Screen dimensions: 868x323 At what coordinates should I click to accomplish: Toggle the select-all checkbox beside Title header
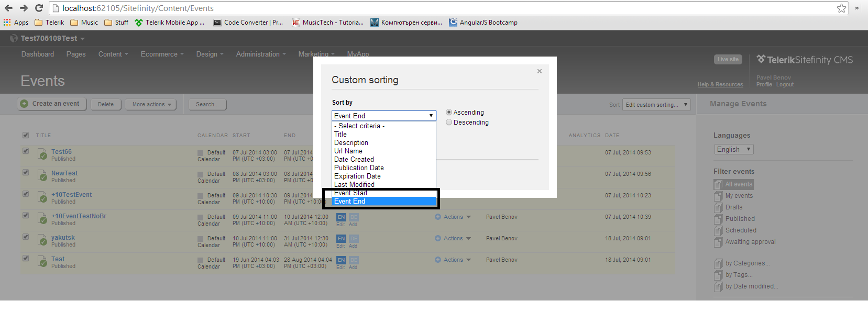click(x=26, y=135)
